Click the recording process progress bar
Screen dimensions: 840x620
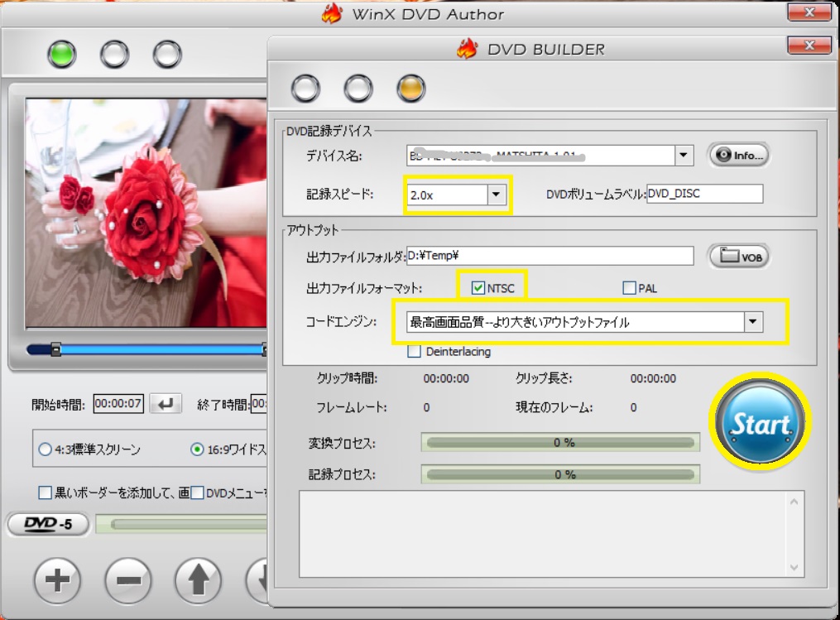(x=560, y=474)
